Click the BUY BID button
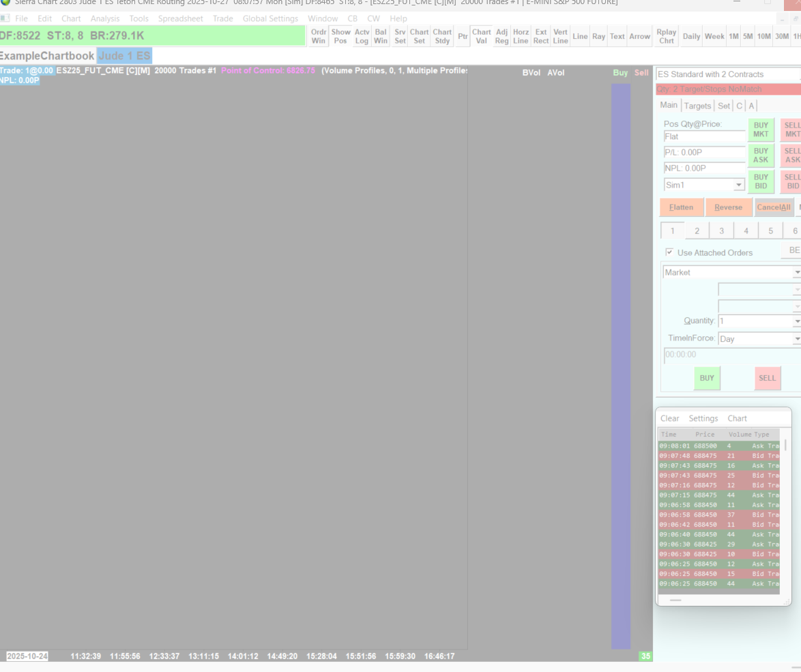Screen dimensions: 801x672 761,181
